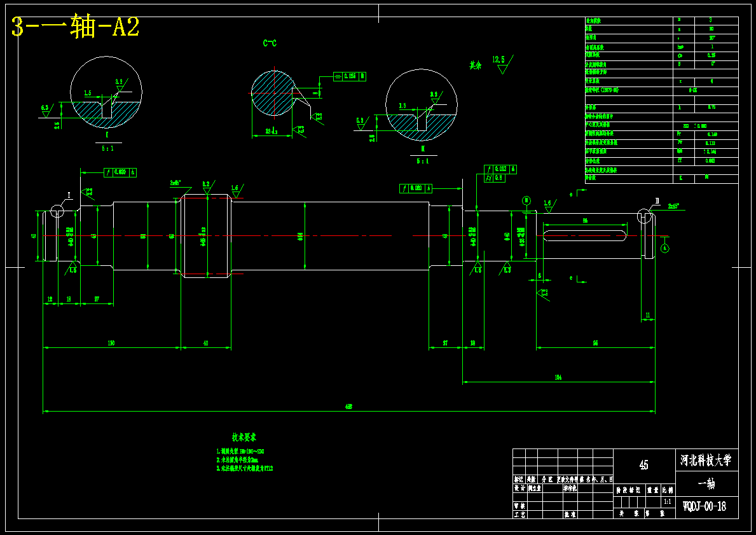Select the "工艺" row label

tap(519, 515)
